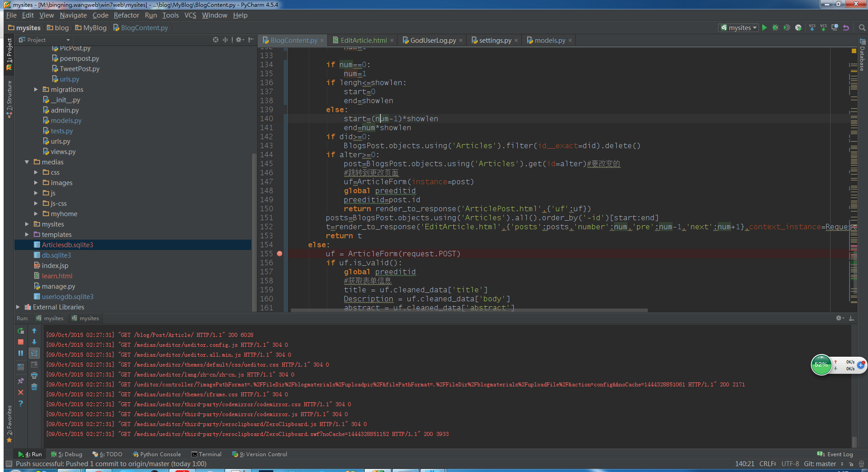The height and width of the screenshot is (472, 868).
Task: Run mysites with coverage icon
Action: (x=787, y=27)
